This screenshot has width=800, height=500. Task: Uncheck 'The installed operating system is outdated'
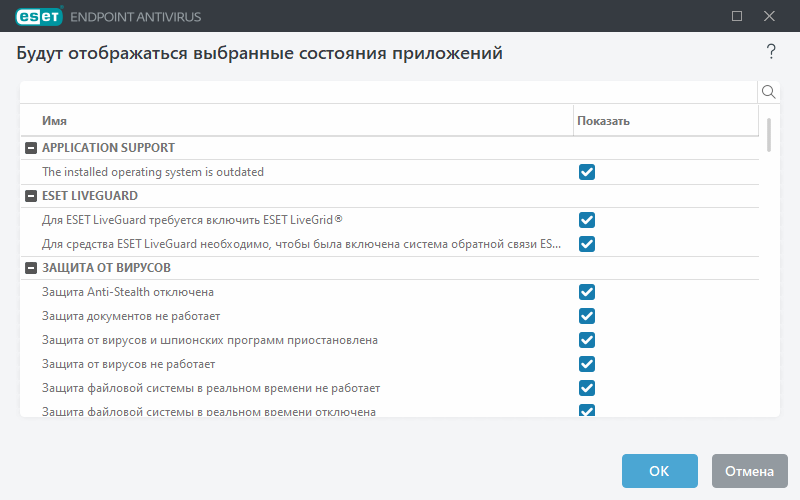[587, 172]
